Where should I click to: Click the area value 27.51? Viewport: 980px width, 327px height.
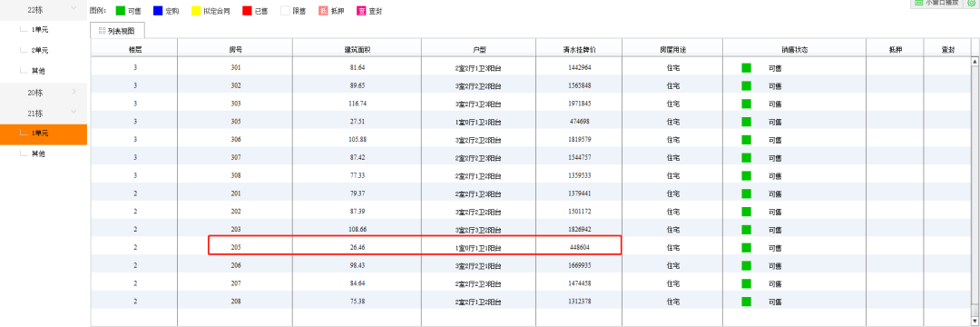point(357,122)
